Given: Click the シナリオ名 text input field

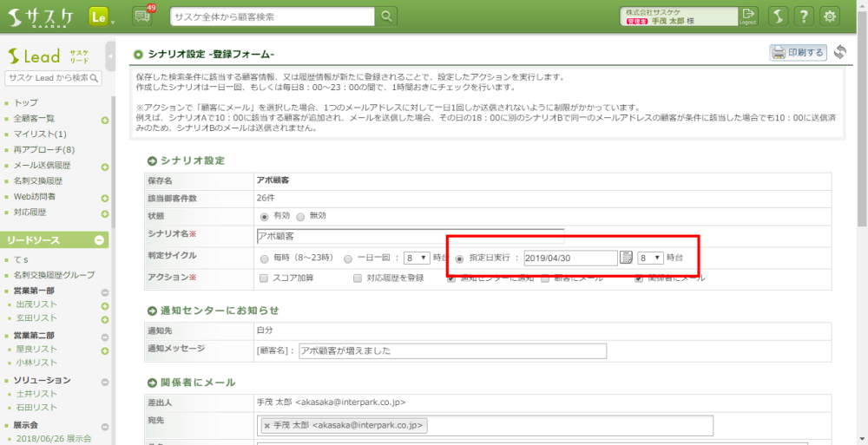Looking at the screenshot, I should (x=410, y=236).
